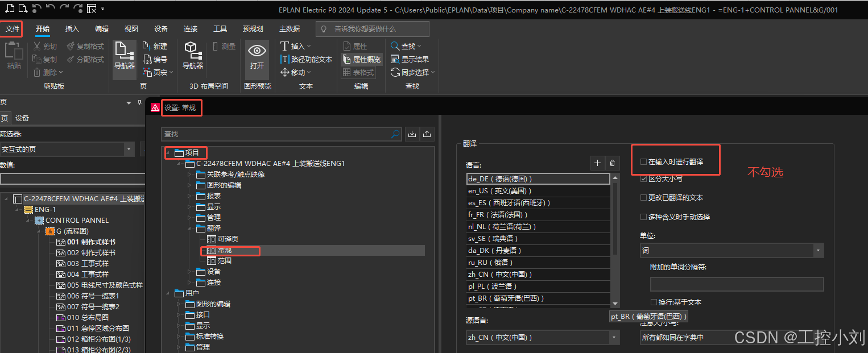Click the plus icon to add language
The image size is (868, 353).
pyautogui.click(x=597, y=163)
